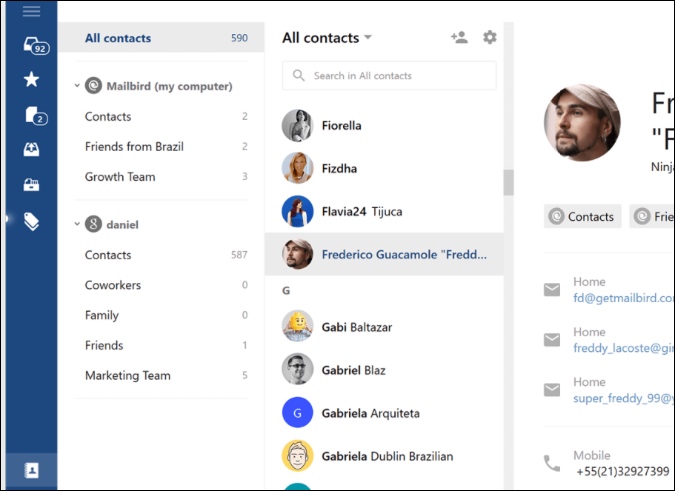Open the hamburger menu in sidebar
Screen dimensions: 675x491
[31, 11]
